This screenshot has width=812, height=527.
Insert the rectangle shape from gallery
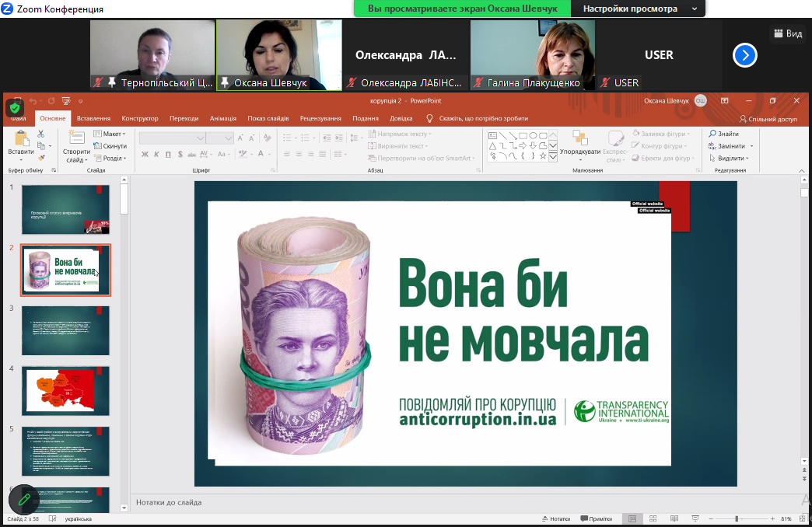[x=523, y=135]
